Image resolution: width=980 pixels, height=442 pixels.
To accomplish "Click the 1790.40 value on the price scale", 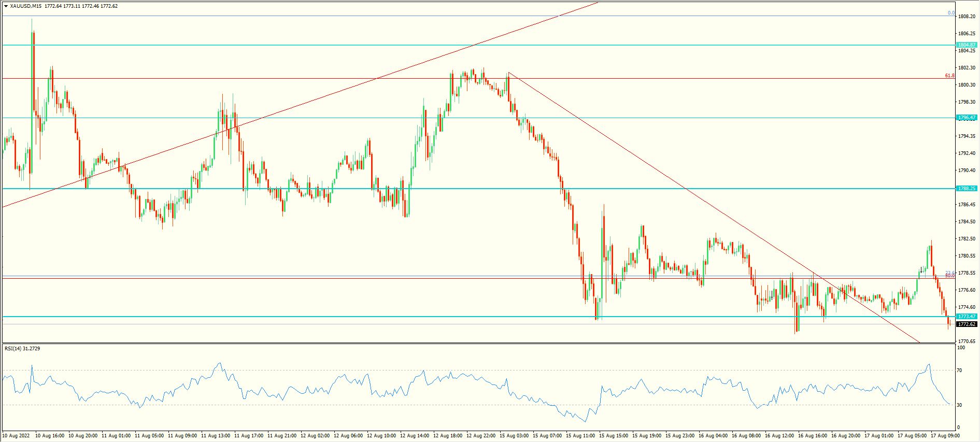I will pos(967,170).
